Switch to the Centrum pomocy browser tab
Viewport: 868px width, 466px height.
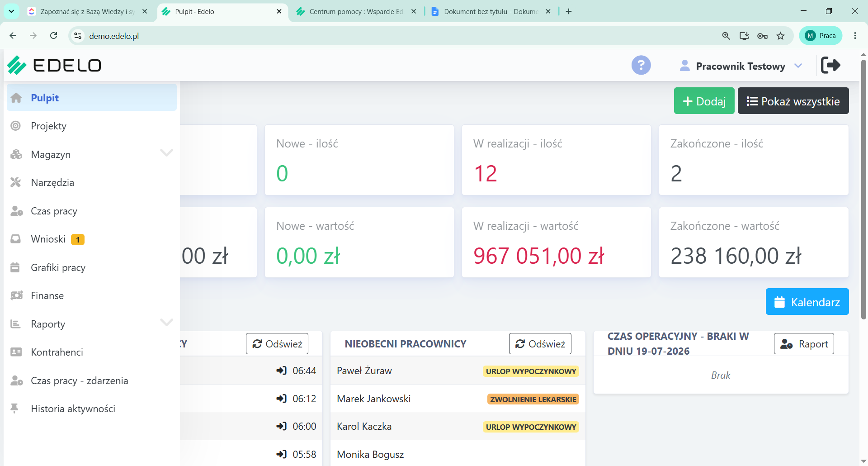coord(356,12)
